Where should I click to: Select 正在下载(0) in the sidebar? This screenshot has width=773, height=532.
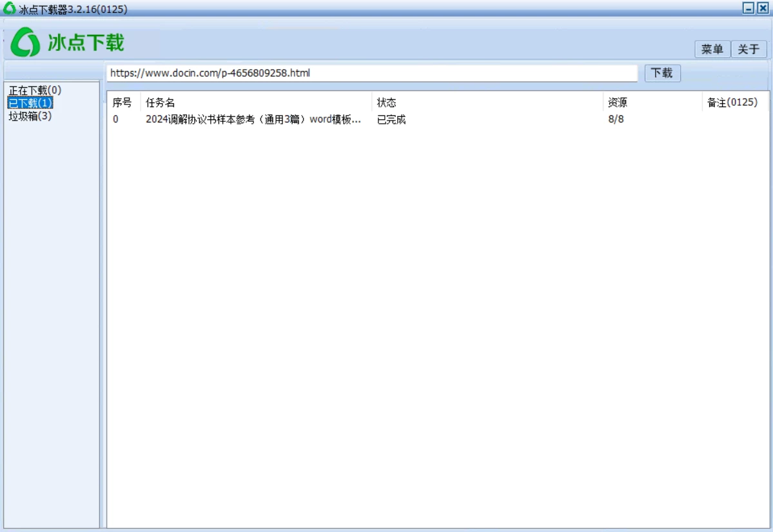point(35,90)
